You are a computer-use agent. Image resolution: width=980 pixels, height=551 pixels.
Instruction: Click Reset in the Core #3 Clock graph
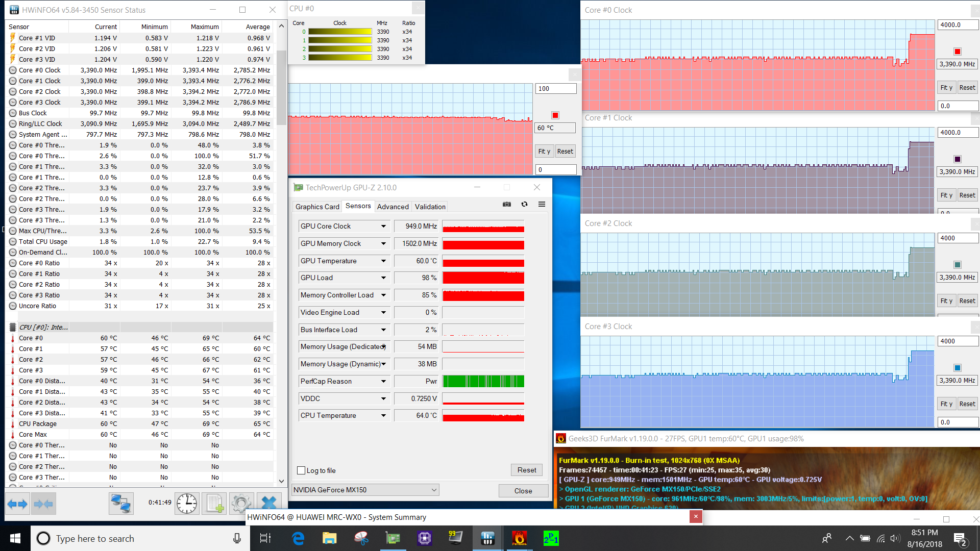(x=967, y=404)
